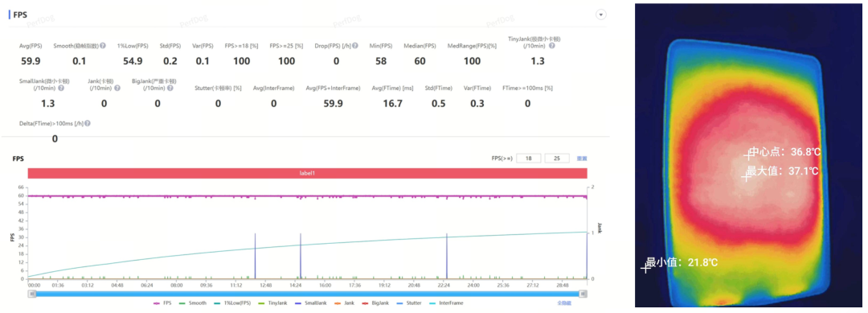The width and height of the screenshot is (868, 313).
Task: Open the help icon beside Delta(FTime)>100ms
Action: click(88, 124)
